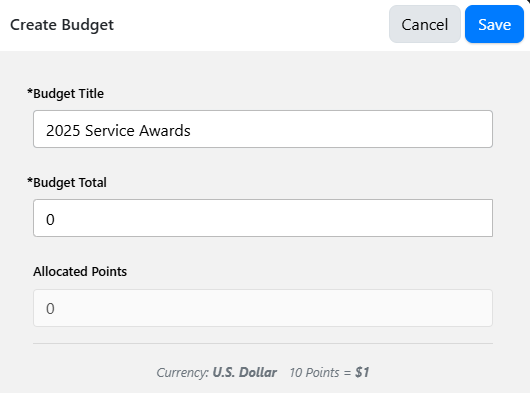Click the 0 value in Budget Total
The height and width of the screenshot is (393, 530).
pyautogui.click(x=50, y=220)
